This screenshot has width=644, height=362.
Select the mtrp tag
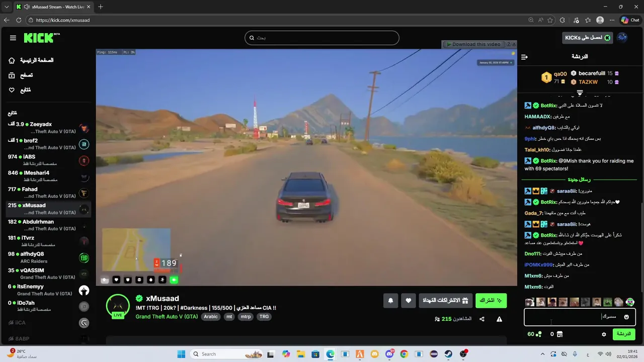point(246,317)
